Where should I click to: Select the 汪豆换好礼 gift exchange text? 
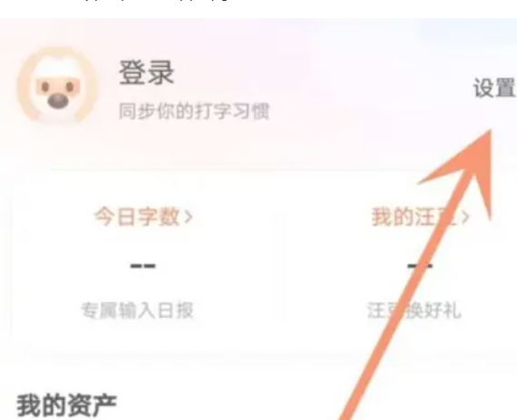point(415,310)
